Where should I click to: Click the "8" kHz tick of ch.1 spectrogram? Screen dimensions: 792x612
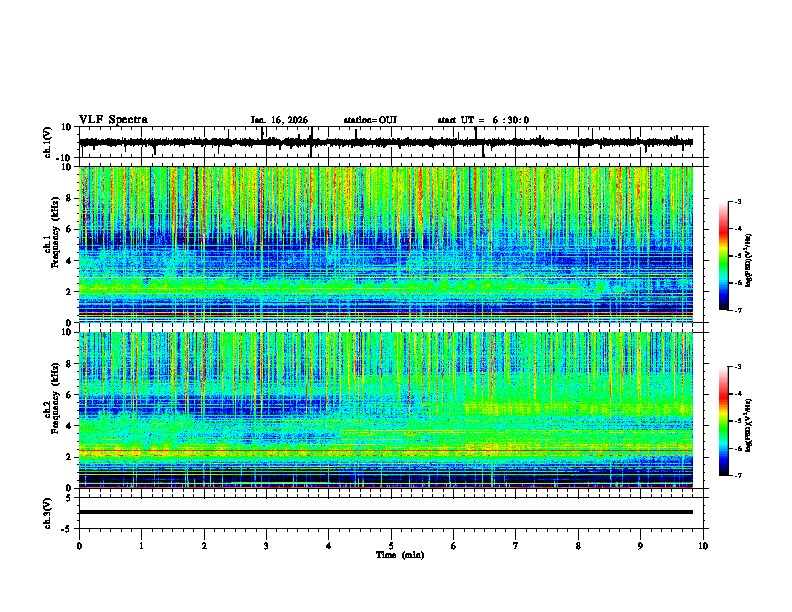click(70, 198)
